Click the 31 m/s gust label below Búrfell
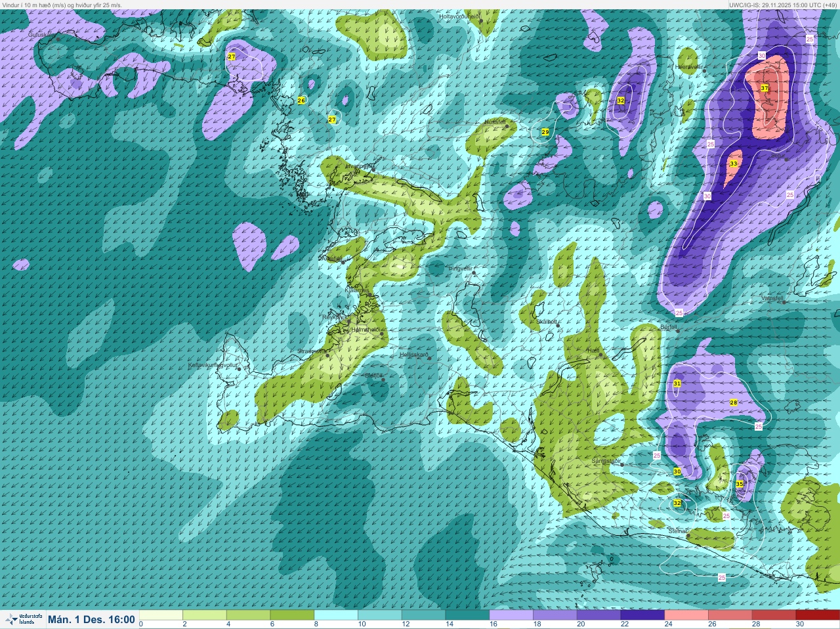This screenshot has width=840, height=629. 677,383
